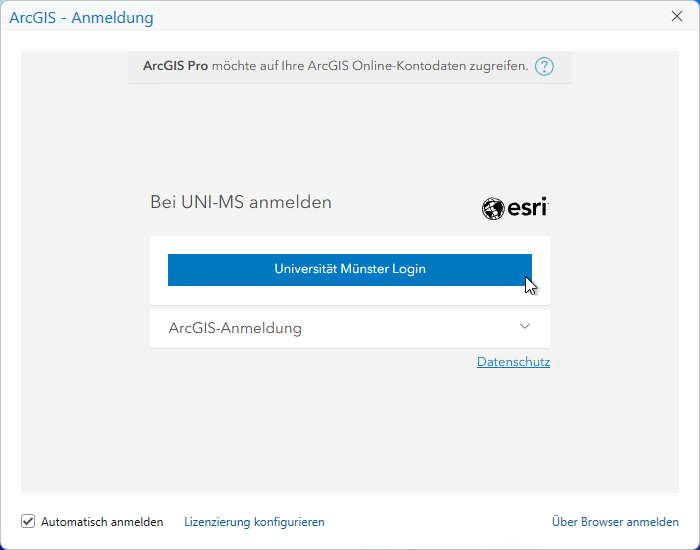
Task: Click the empty gray area below Datenschutz
Action: [x=350, y=430]
